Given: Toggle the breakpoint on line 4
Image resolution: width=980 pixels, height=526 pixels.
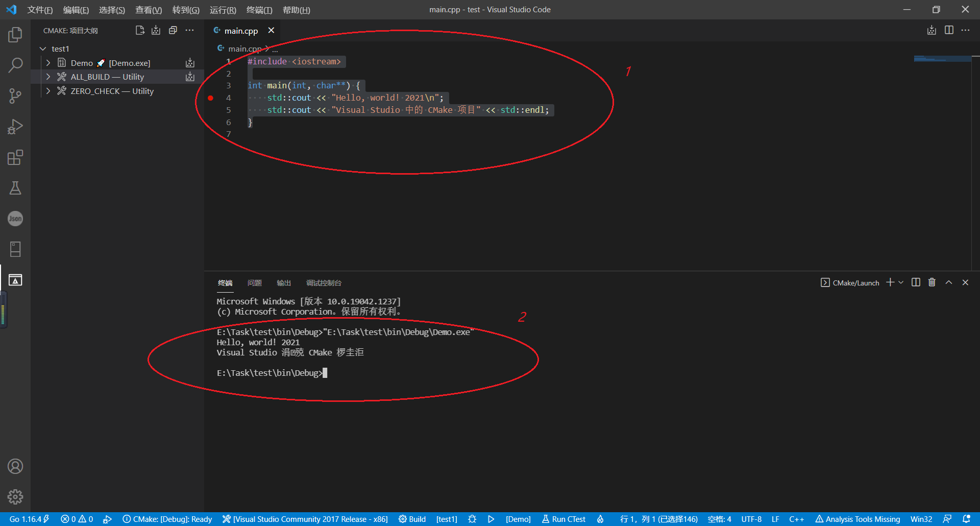Looking at the screenshot, I should tap(210, 98).
